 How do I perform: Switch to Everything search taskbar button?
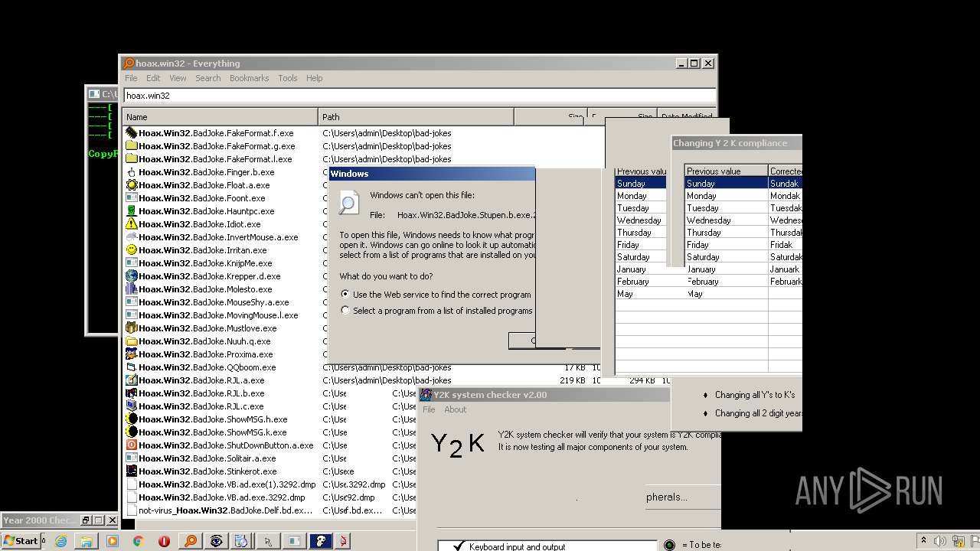(x=190, y=541)
